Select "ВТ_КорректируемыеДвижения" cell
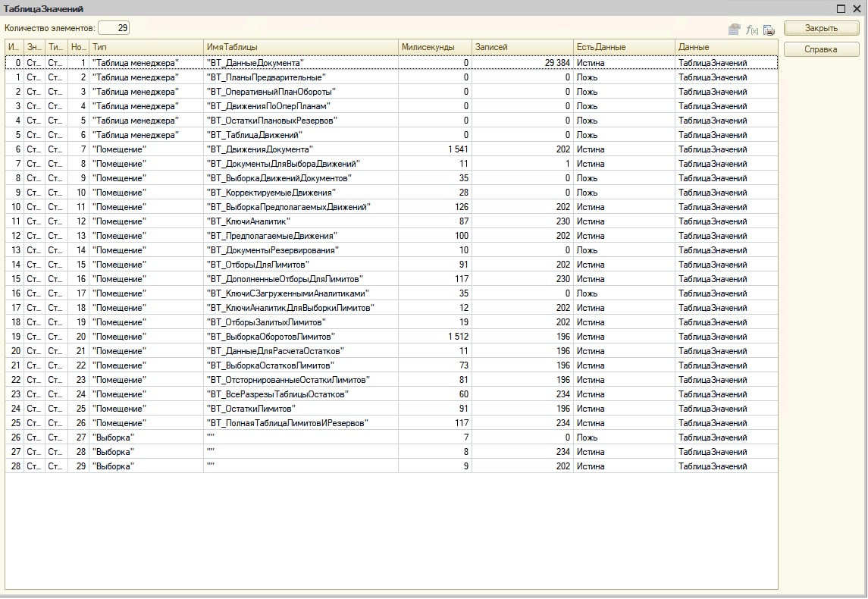The height and width of the screenshot is (599, 868). 301,193
